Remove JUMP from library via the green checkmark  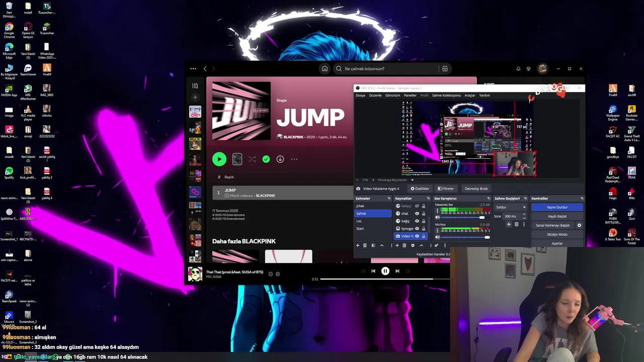point(266,159)
